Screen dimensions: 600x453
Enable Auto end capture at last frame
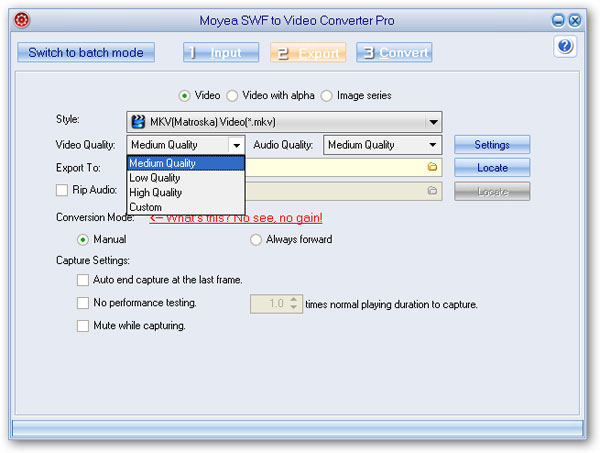83,280
